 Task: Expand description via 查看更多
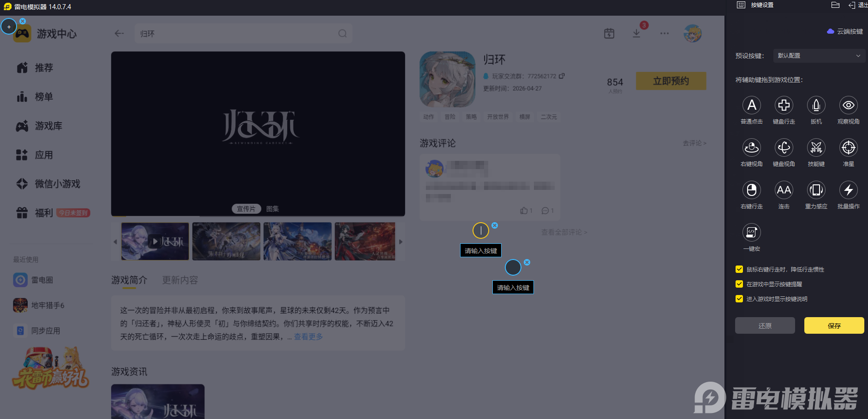pos(308,337)
